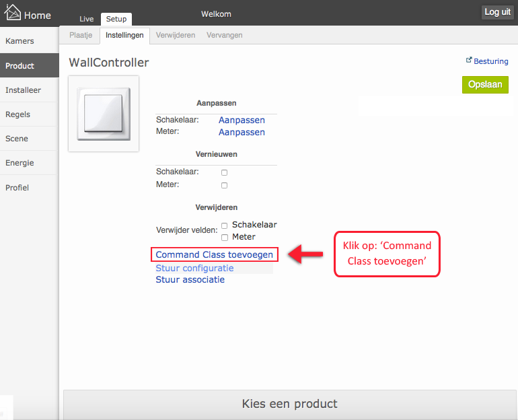Tick the Vernieuwen Meter checkbox

pos(224,185)
